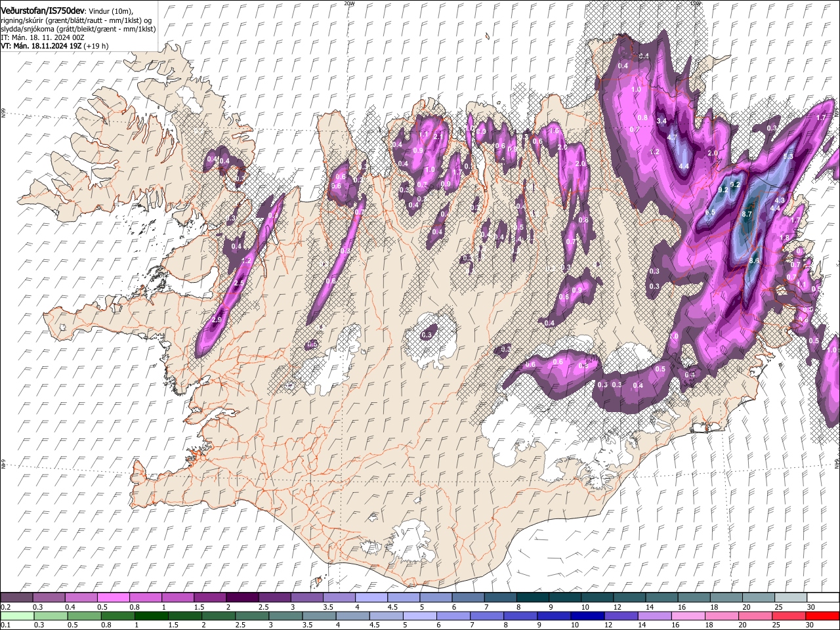Click the 6.5 precipitation value on the map
The width and height of the screenshot is (840, 630).
(710, 212)
